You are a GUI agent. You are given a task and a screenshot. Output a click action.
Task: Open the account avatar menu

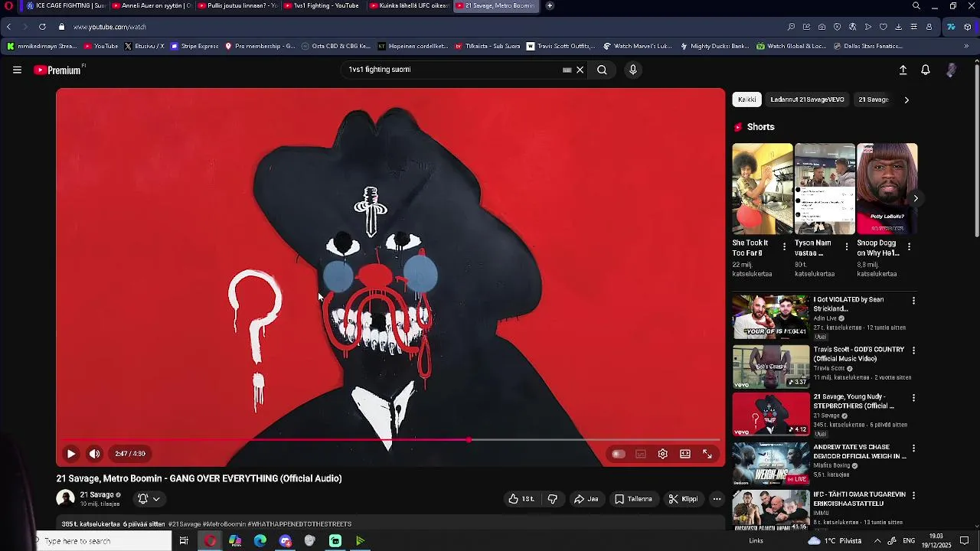click(952, 70)
